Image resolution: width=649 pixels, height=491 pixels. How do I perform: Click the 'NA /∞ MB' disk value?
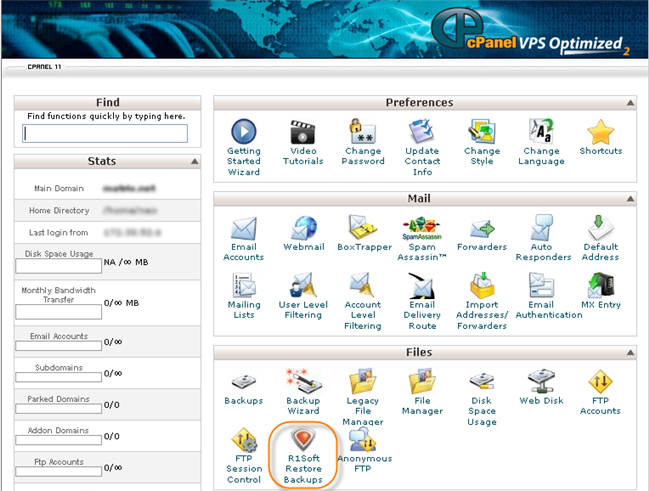point(126,262)
